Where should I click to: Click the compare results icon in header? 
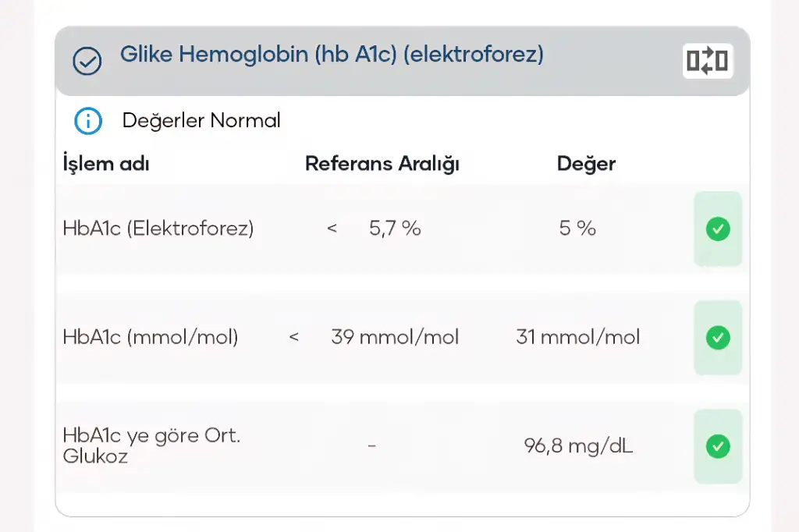coord(708,61)
